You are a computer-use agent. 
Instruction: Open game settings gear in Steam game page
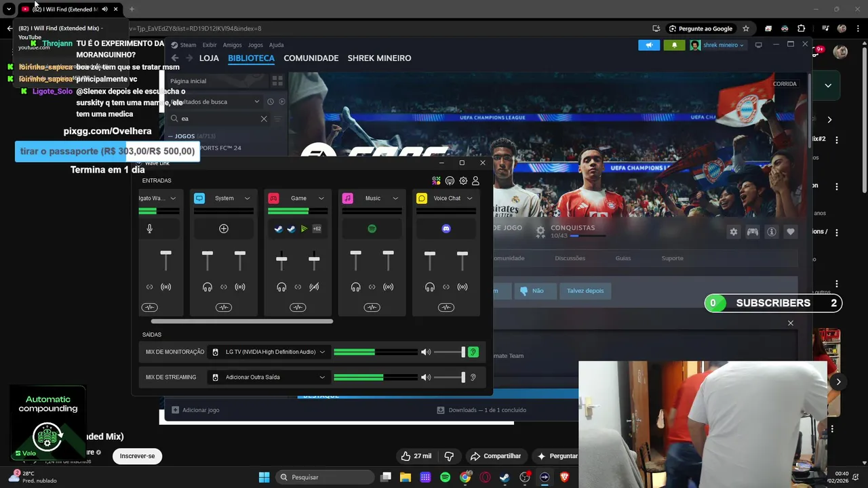click(734, 232)
